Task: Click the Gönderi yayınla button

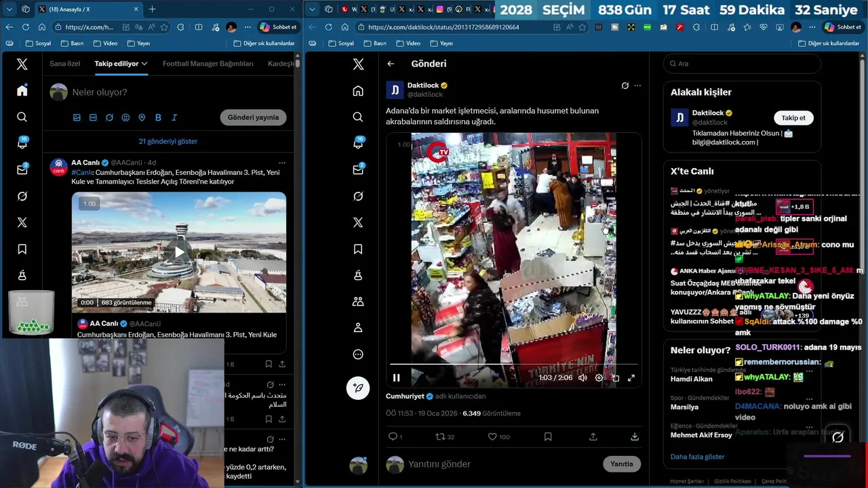Action: point(253,117)
